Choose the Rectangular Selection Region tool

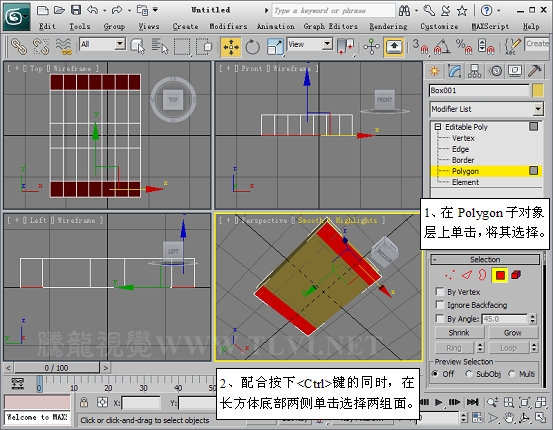pyautogui.click(x=182, y=47)
